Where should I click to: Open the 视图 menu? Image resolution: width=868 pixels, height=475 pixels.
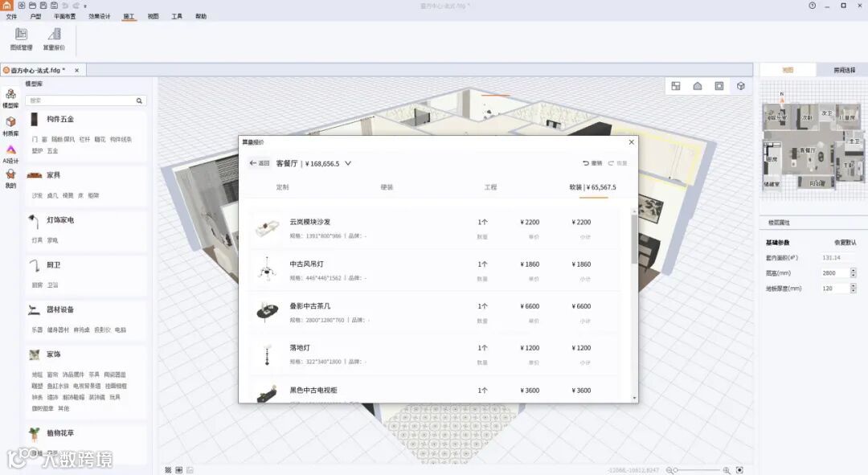154,17
